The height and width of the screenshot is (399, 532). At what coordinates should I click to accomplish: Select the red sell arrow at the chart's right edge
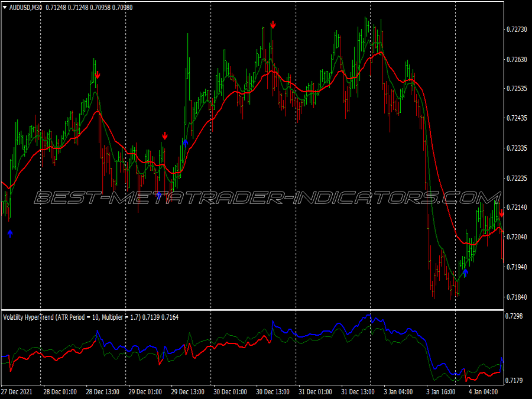pos(501,213)
